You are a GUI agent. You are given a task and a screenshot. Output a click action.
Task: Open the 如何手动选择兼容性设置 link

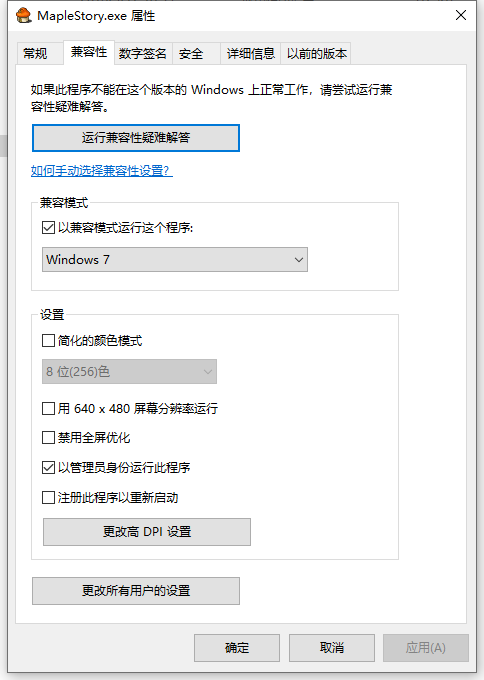(101, 170)
